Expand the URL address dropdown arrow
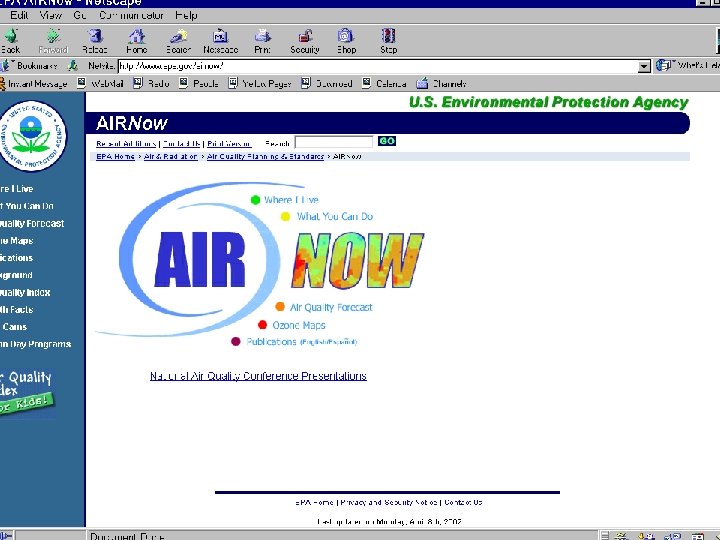 point(644,67)
